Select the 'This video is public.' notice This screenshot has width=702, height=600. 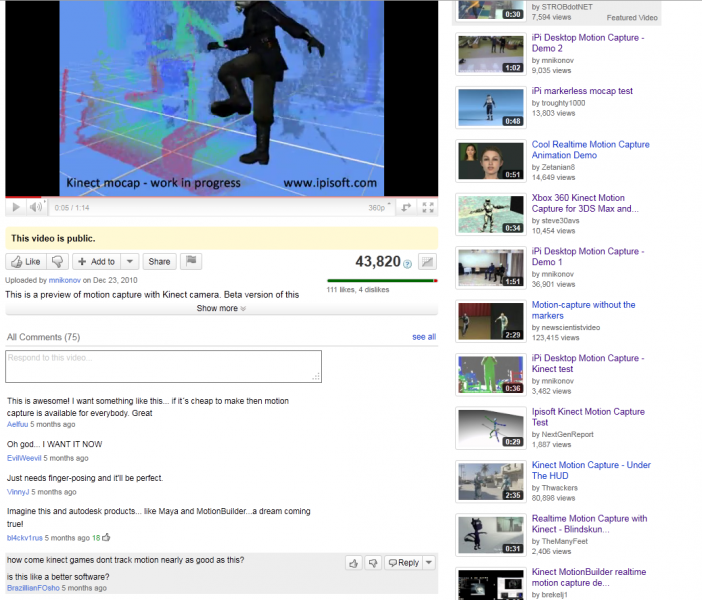tap(222, 238)
